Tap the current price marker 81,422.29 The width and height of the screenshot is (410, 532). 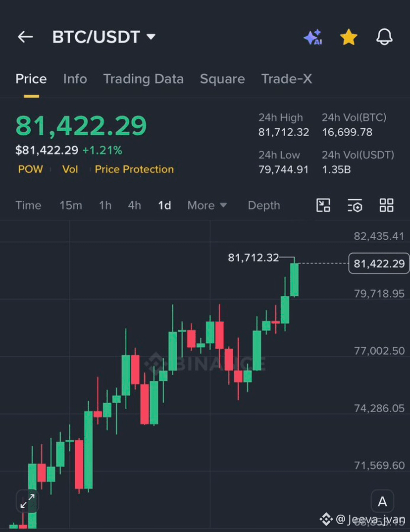coord(379,264)
